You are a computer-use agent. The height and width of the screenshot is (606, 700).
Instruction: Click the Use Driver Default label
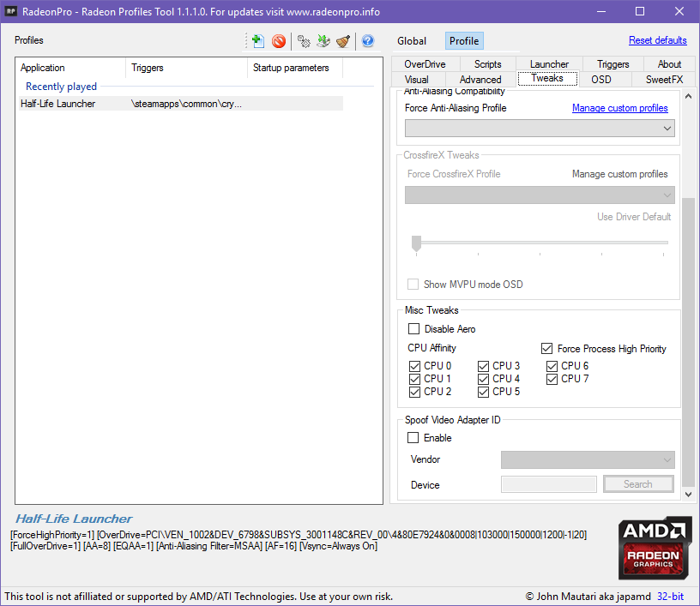[x=634, y=217]
